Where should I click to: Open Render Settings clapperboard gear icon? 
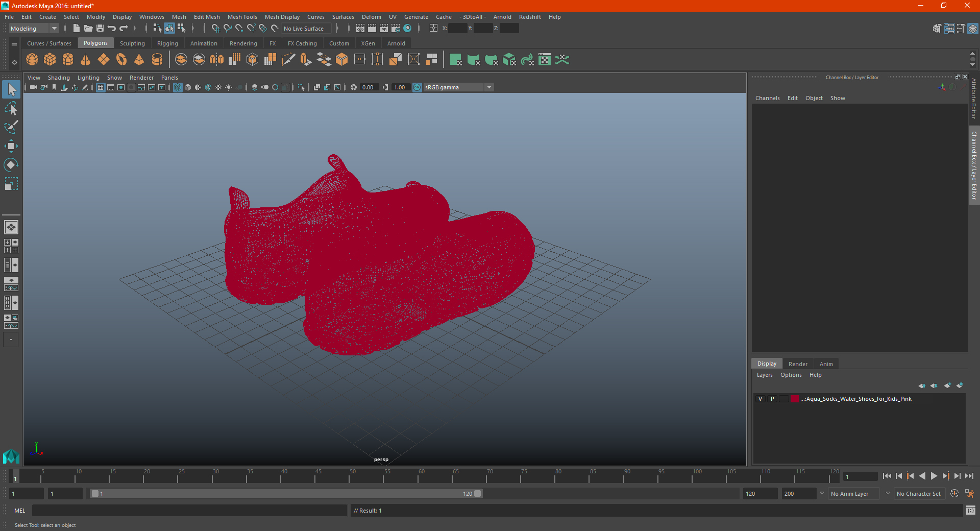[x=396, y=28]
